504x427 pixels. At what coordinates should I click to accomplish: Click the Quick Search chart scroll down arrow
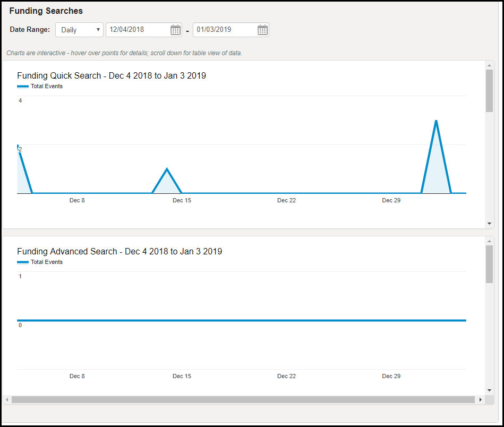(489, 224)
